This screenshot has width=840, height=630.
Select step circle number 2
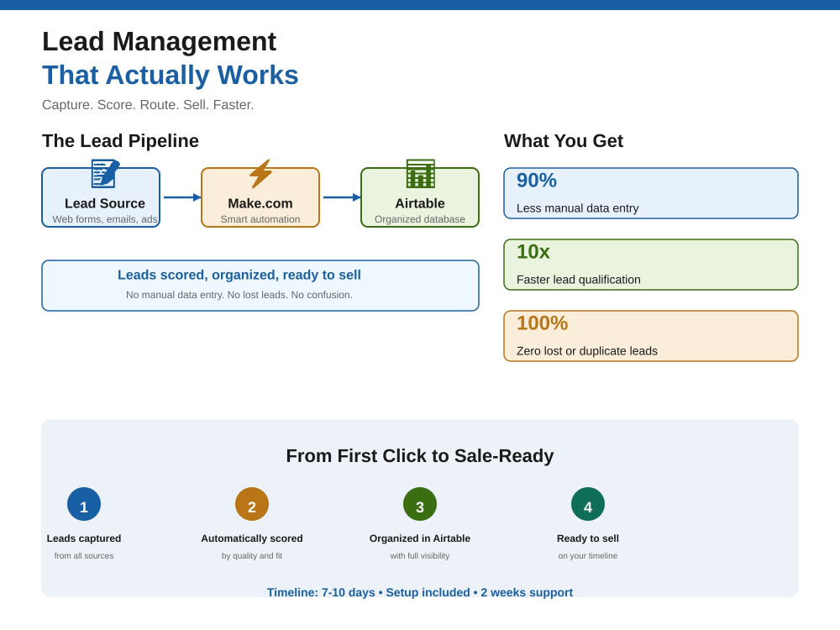click(252, 504)
